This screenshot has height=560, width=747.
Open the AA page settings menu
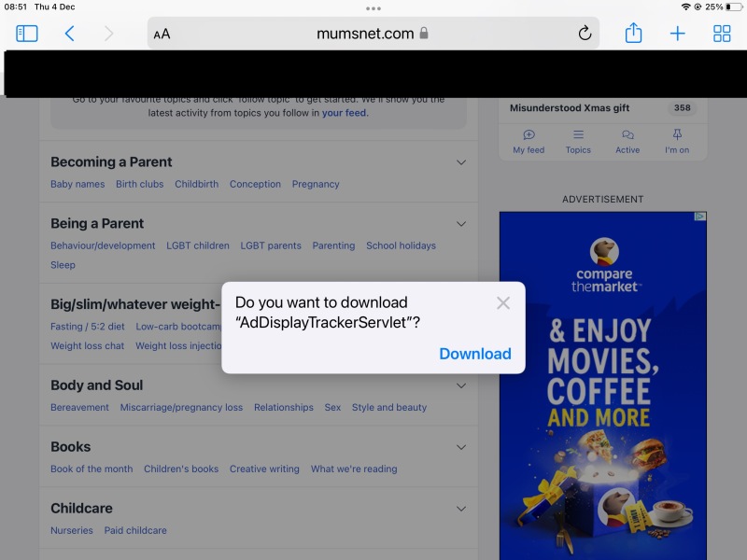(x=161, y=33)
